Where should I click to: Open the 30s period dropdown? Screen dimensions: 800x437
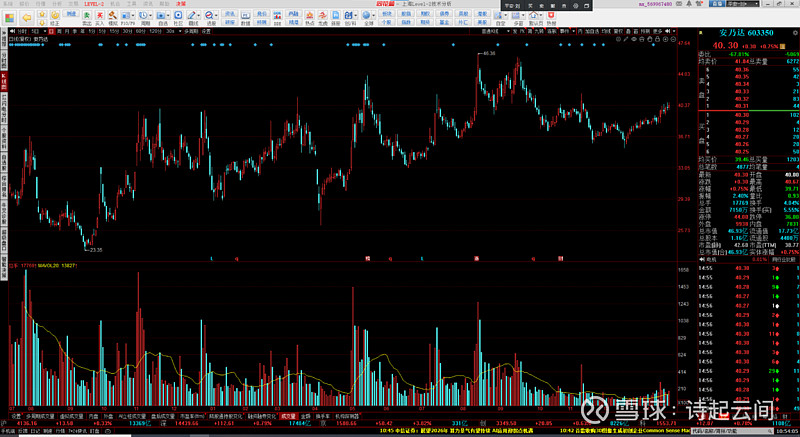click(180, 31)
